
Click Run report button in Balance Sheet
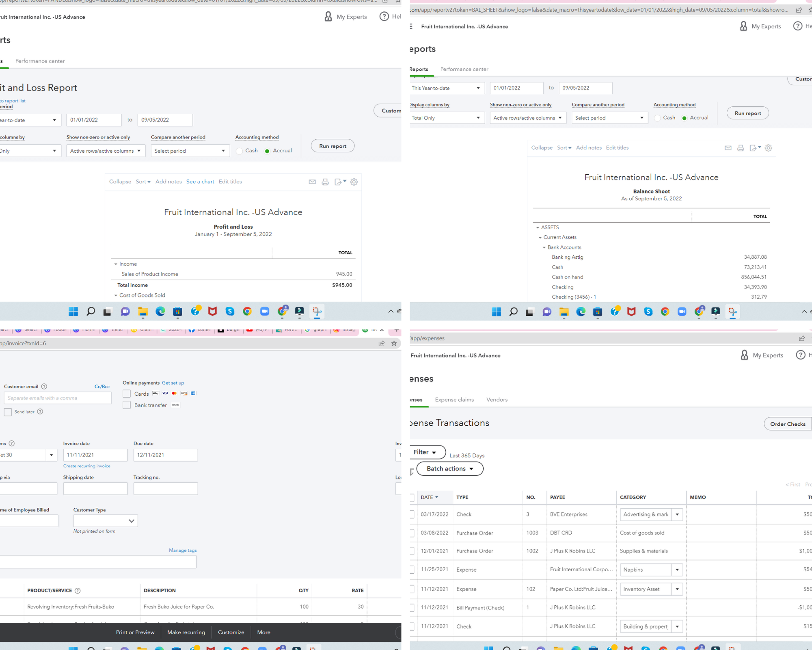747,113
